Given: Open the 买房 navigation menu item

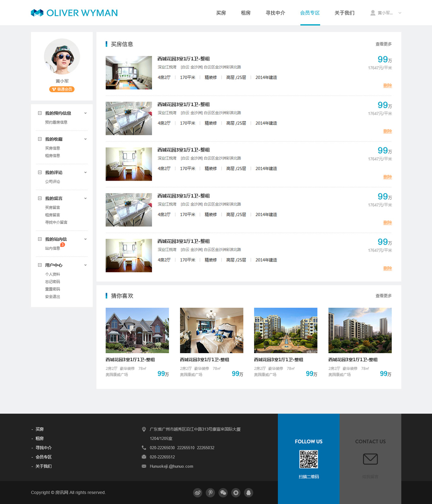Looking at the screenshot, I should (221, 13).
